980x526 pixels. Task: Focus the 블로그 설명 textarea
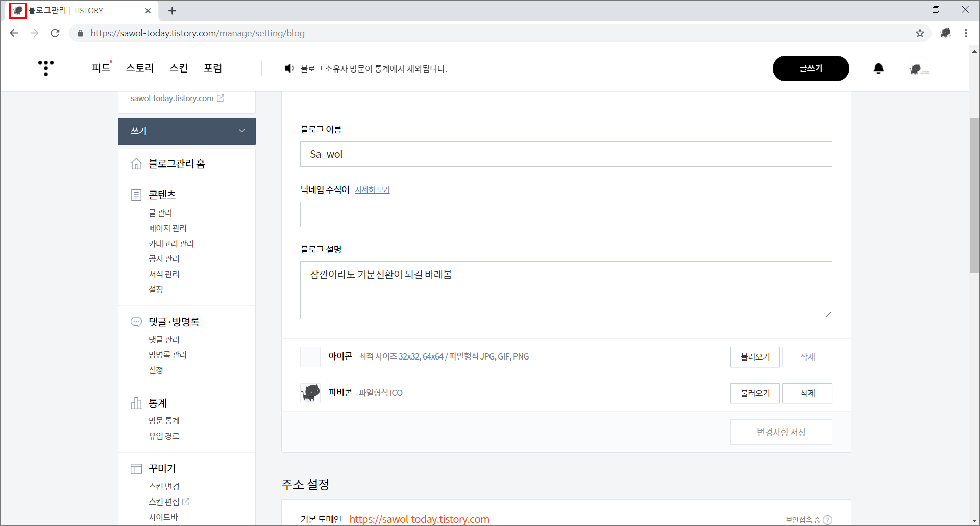click(566, 291)
